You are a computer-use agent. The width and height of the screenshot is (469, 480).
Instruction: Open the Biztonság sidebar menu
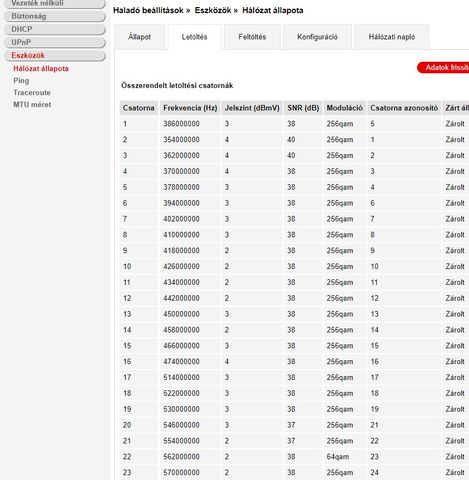55,16
